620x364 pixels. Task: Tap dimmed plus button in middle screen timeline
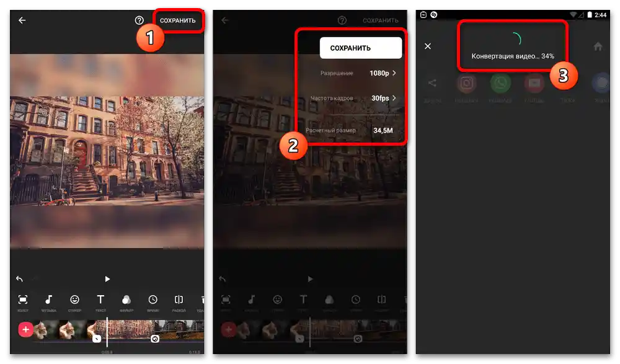pyautogui.click(x=229, y=329)
